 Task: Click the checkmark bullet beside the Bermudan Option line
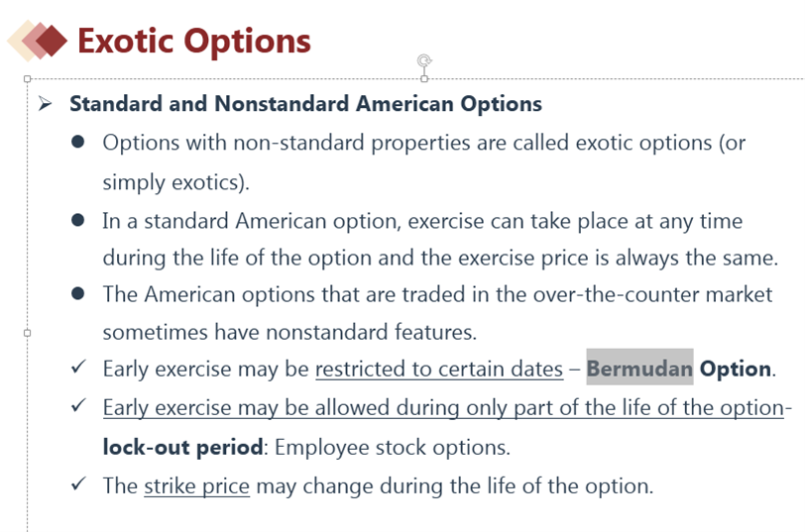pos(78,369)
